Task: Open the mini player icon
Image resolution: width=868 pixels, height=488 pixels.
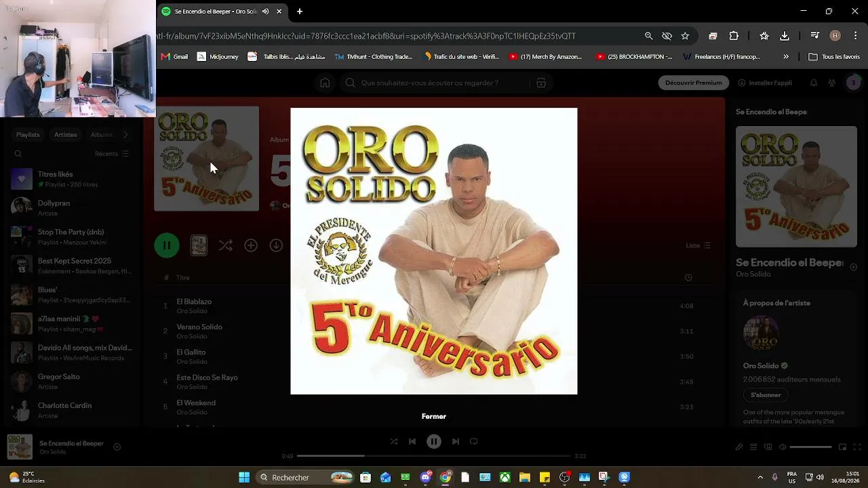Action: coord(843,447)
